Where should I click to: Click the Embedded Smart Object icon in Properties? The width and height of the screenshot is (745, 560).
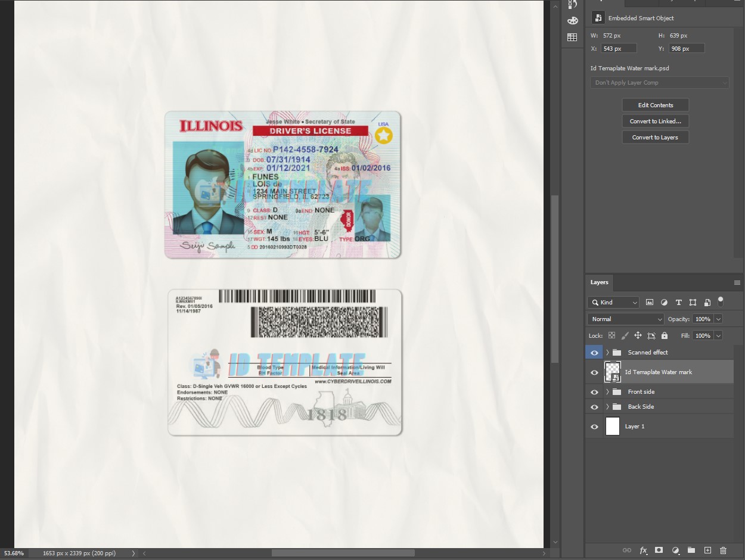[598, 18]
